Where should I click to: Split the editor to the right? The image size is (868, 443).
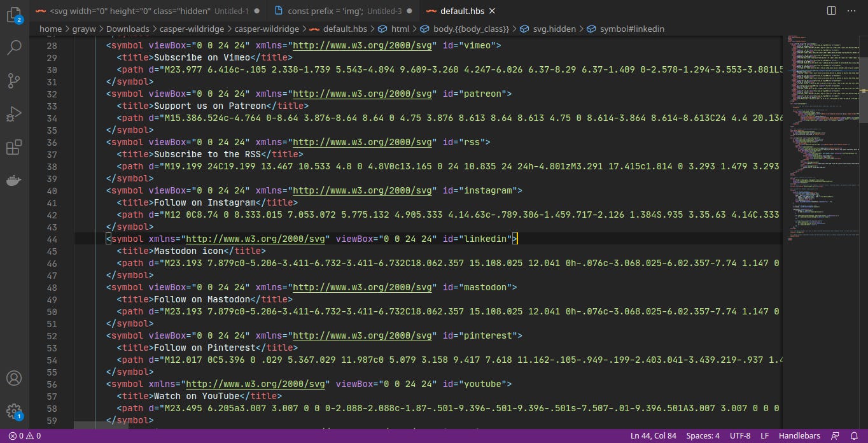(831, 11)
